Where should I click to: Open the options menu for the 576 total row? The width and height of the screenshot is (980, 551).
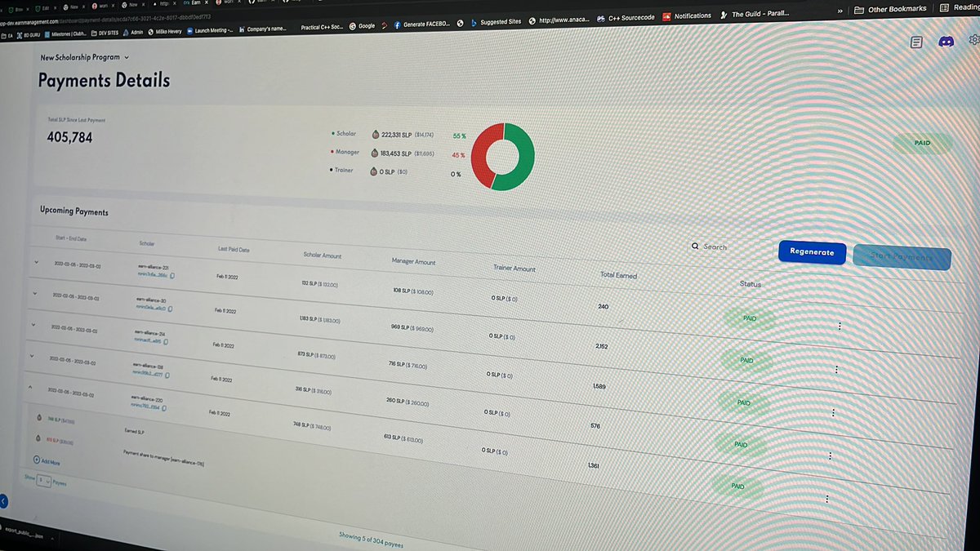829,456
